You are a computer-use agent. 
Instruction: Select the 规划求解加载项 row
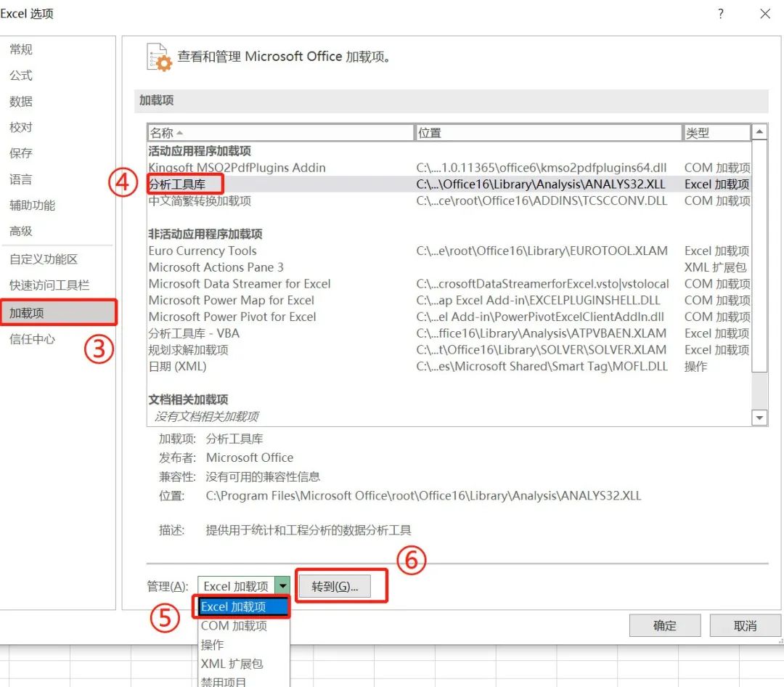click(x=449, y=350)
